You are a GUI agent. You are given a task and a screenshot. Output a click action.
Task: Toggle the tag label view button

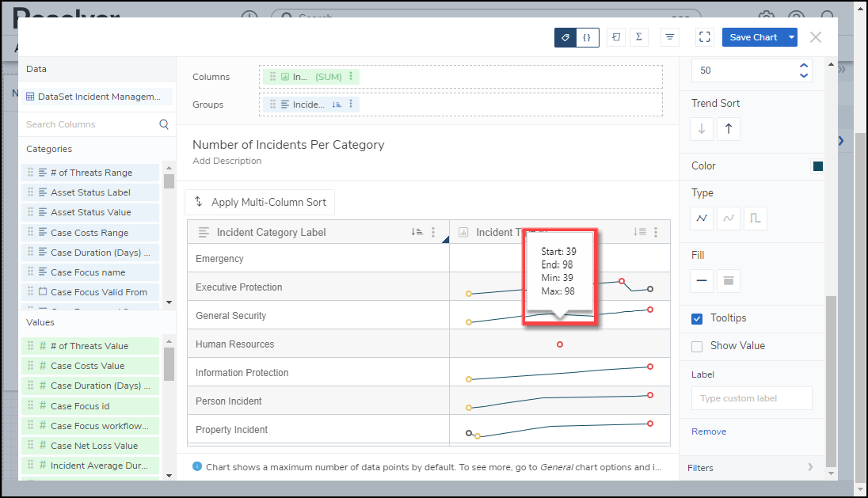click(x=565, y=37)
